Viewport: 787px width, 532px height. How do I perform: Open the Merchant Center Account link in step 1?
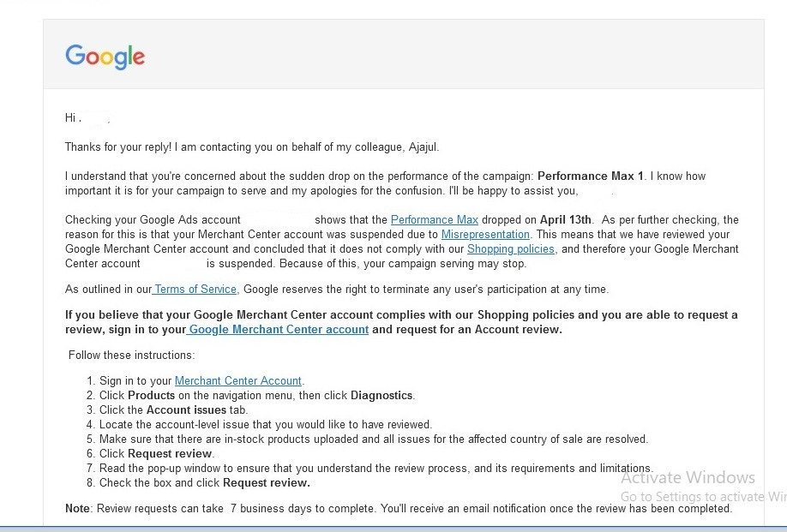click(238, 380)
